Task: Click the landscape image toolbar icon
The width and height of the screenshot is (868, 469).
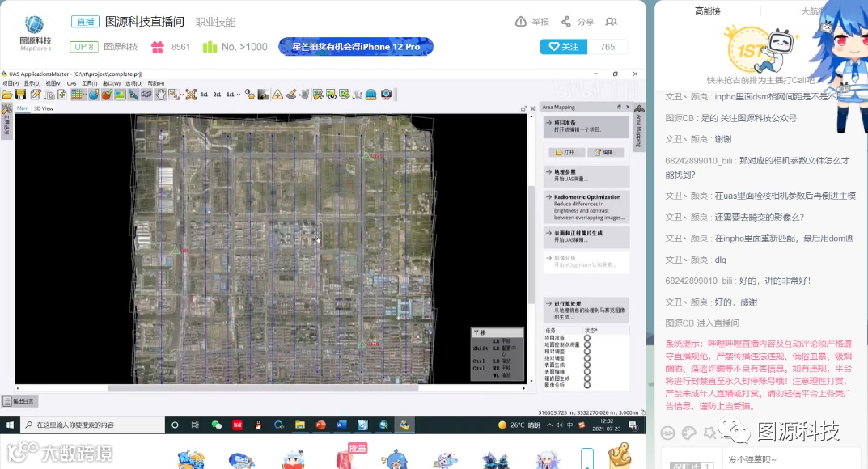Action: click(x=120, y=95)
